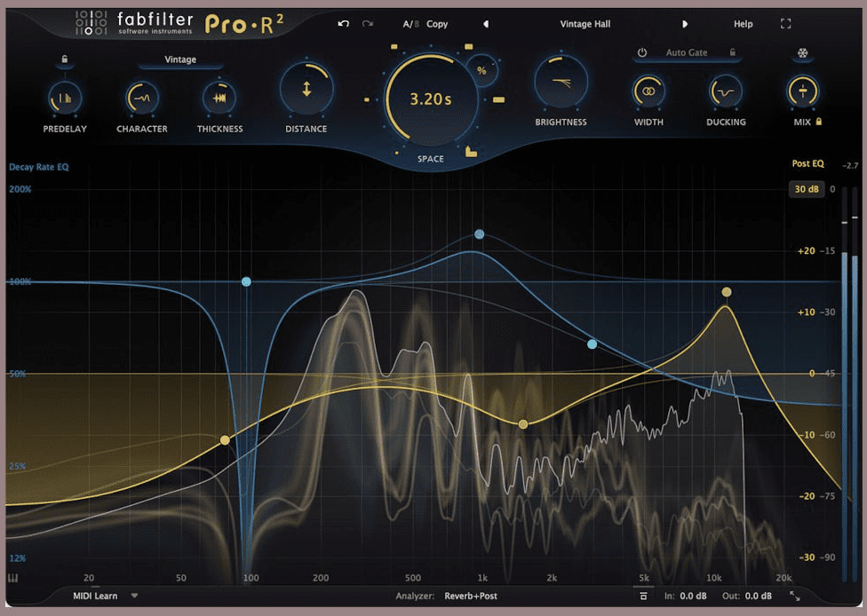Click the yellow marker at Space knob top right
Image resolution: width=867 pixels, height=616 pixels.
coord(468,47)
